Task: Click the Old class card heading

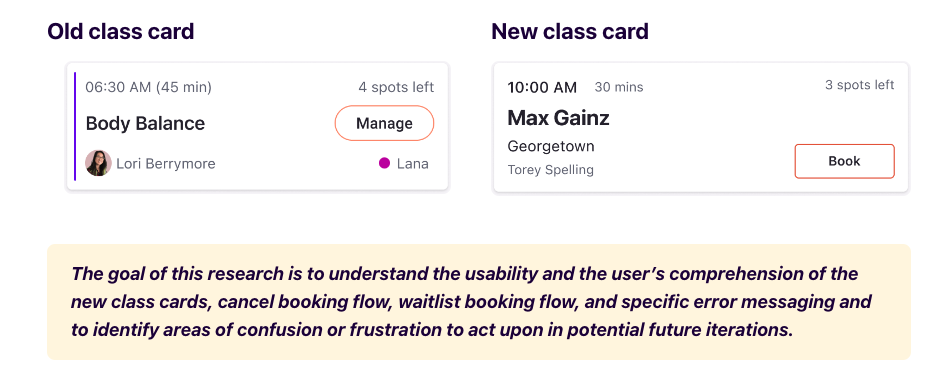Action: tap(120, 31)
